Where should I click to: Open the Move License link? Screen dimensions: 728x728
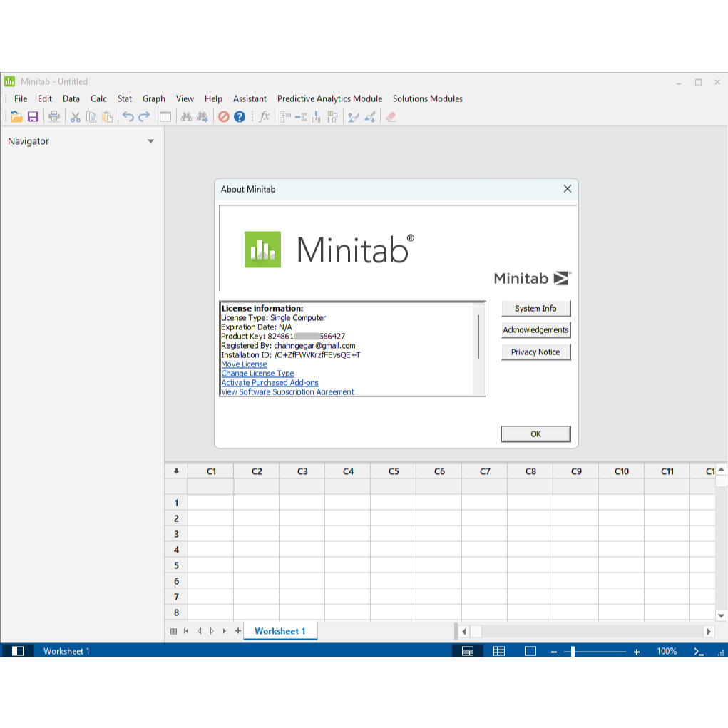point(244,364)
